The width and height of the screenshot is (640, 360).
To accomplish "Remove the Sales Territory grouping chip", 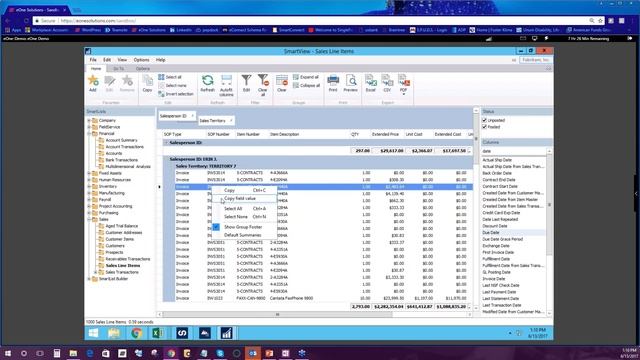I will click(231, 121).
